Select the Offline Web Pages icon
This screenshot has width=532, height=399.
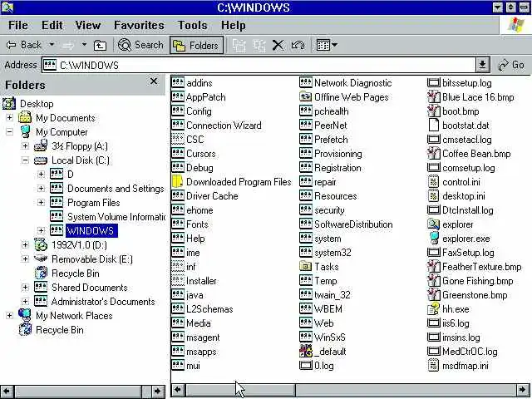click(306, 97)
